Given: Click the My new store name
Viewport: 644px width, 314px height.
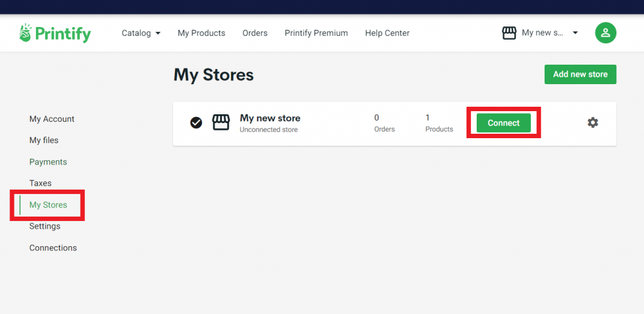Looking at the screenshot, I should [x=270, y=118].
